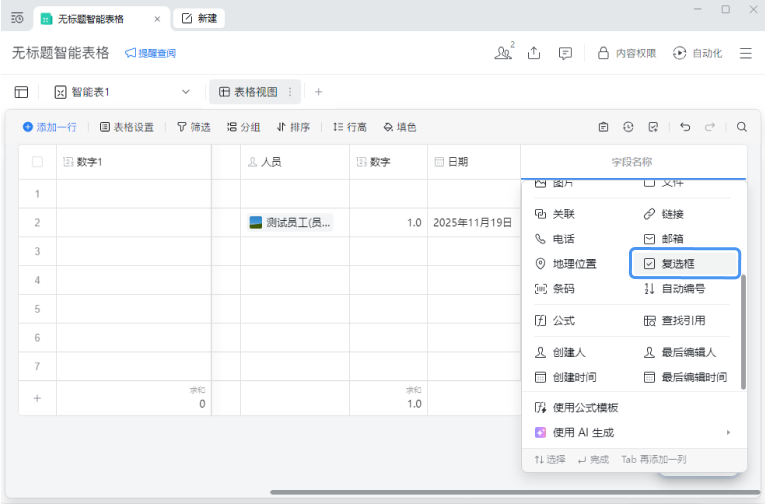Image resolution: width=765 pixels, height=504 pixels.
Task: Open the collaborators icon showing 2 members
Action: point(504,52)
